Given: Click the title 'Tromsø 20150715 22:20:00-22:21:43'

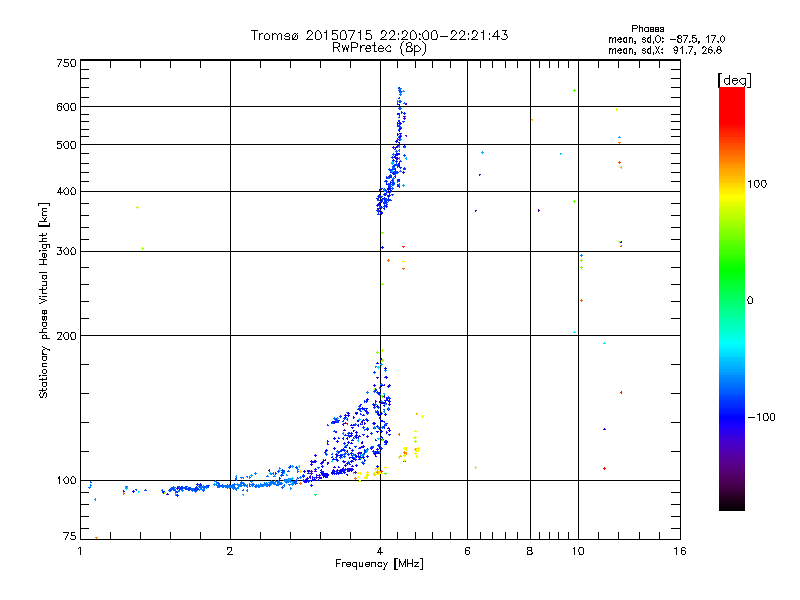Looking at the screenshot, I should coord(379,35).
